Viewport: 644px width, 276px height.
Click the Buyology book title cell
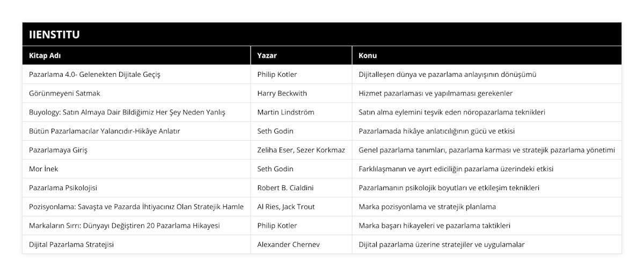pyautogui.click(x=127, y=112)
